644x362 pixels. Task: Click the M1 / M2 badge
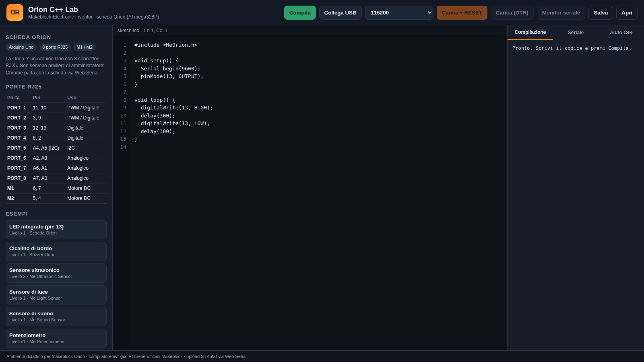(x=85, y=47)
